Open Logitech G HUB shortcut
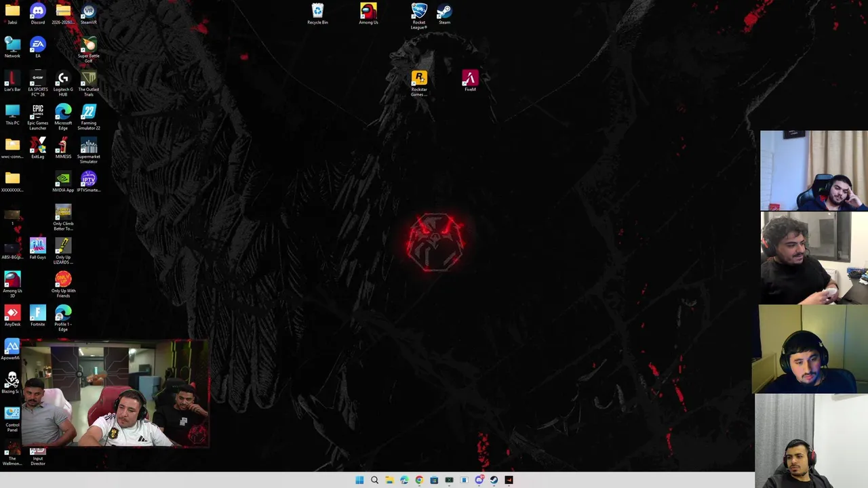The image size is (868, 488). [x=63, y=83]
